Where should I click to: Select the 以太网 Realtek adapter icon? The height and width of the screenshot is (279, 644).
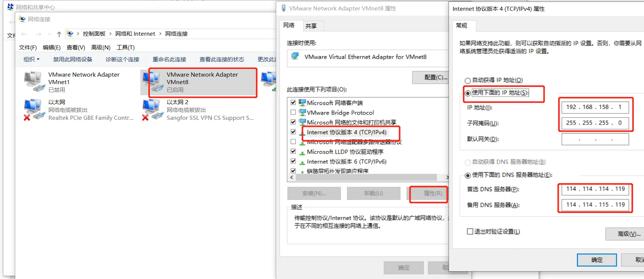pos(34,110)
